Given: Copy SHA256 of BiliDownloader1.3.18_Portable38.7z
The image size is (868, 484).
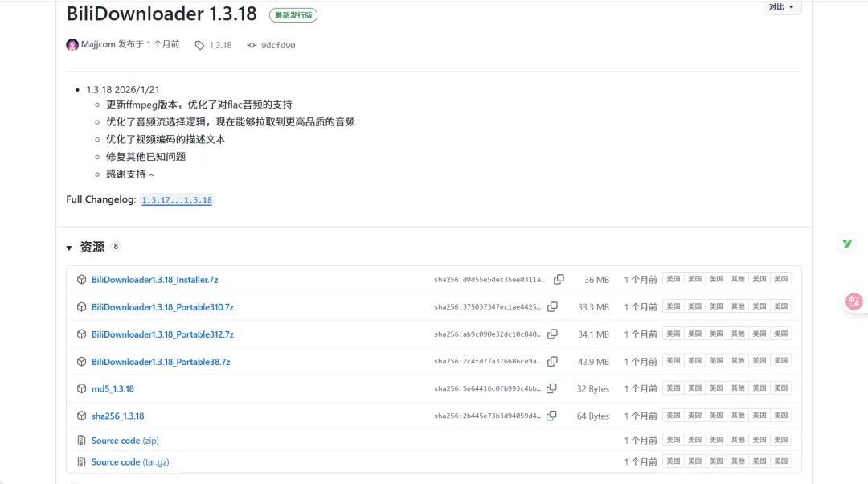Looking at the screenshot, I should [552, 362].
